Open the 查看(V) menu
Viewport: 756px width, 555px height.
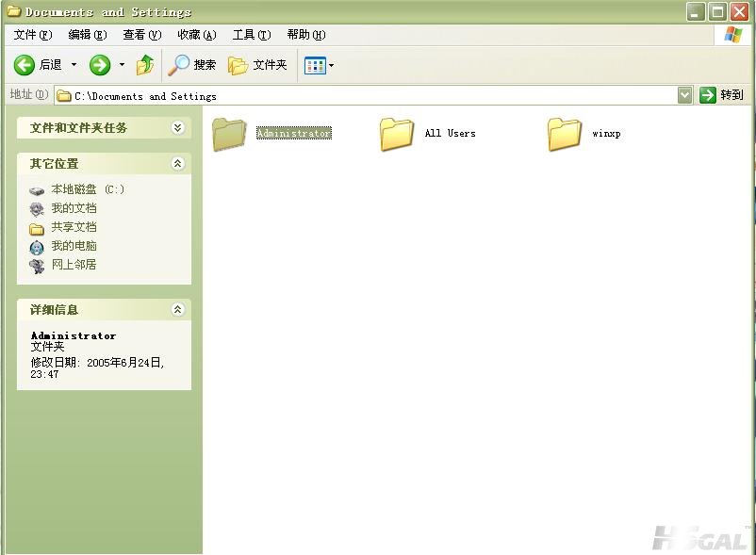click(141, 35)
